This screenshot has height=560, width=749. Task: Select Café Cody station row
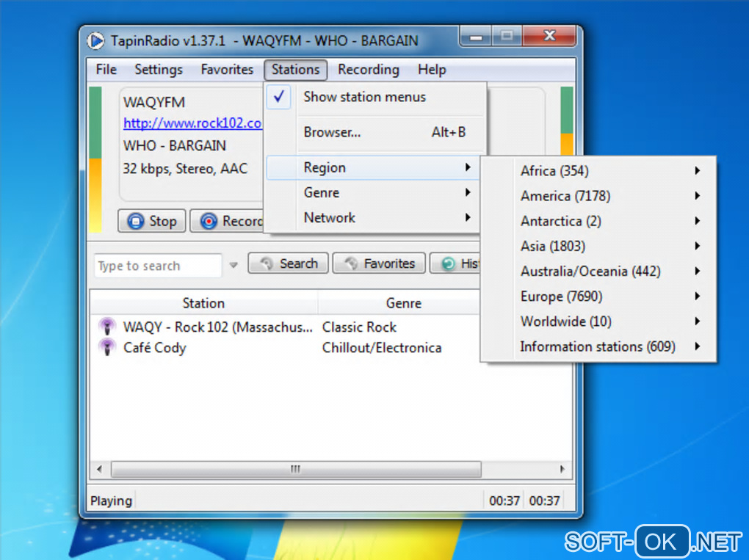click(285, 348)
